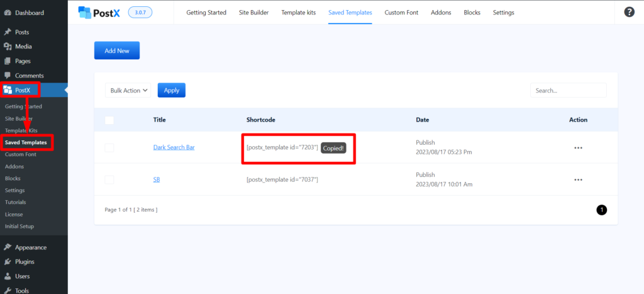Screen dimensions: 644x294
Task: Open action dots for Dark Search Bar
Action: click(x=578, y=148)
